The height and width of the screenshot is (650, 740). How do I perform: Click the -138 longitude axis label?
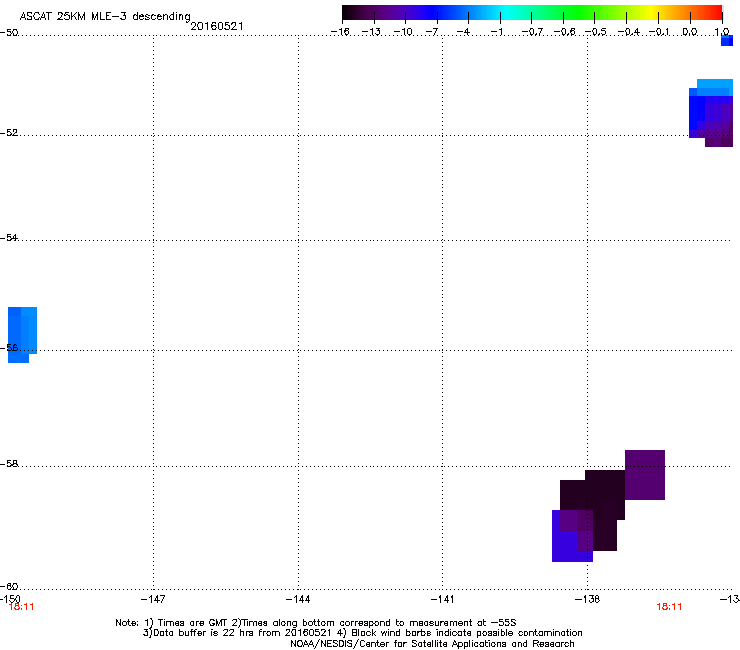(x=587, y=599)
